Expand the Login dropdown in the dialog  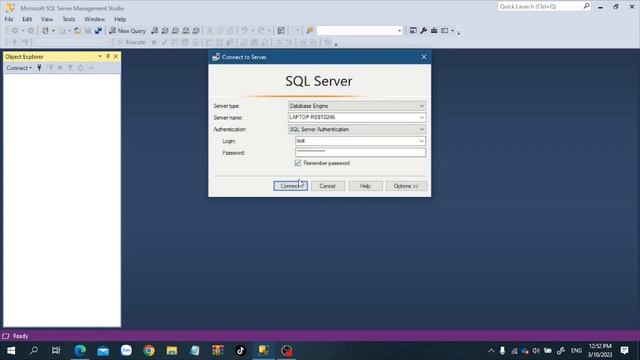(x=421, y=141)
